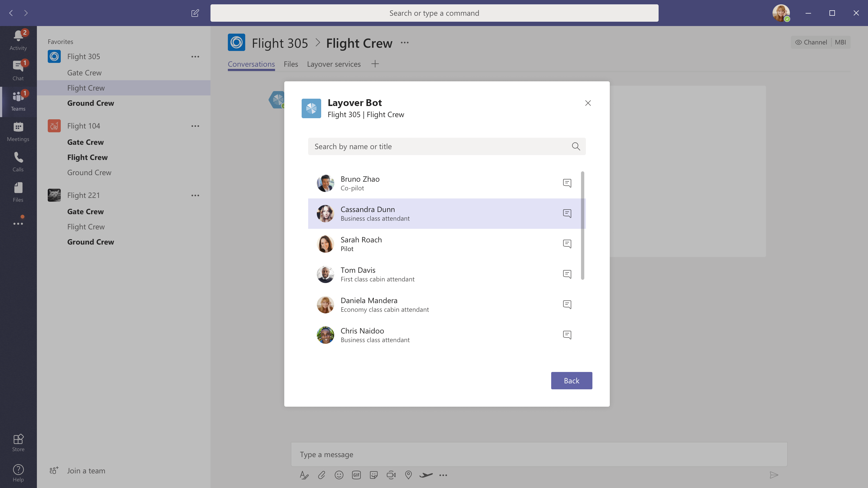Switch to the Files tab
868x488 pixels.
tap(291, 64)
